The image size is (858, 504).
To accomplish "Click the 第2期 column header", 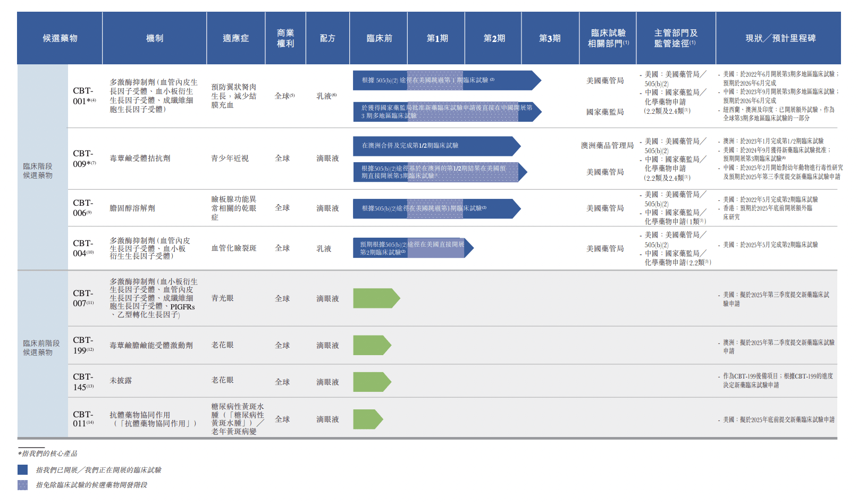I will click(x=494, y=38).
